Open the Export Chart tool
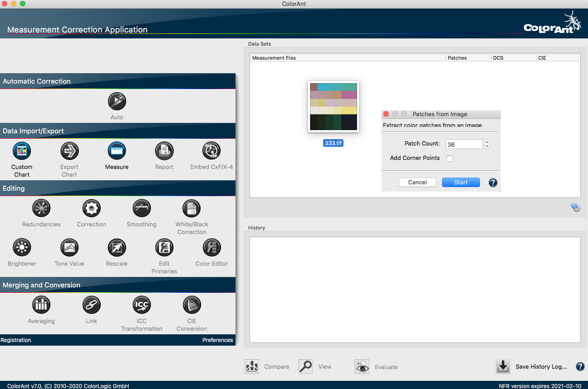Image resolution: width=588 pixels, height=389 pixels. tap(69, 151)
